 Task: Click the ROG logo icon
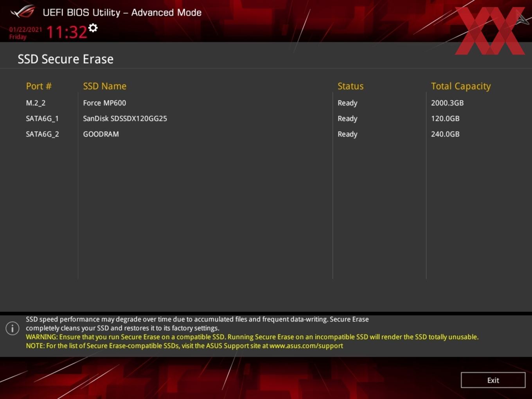tap(23, 12)
